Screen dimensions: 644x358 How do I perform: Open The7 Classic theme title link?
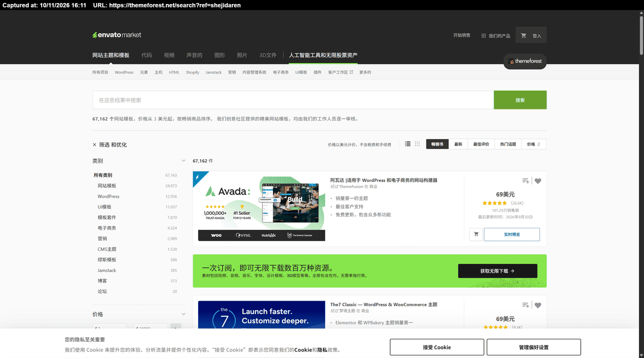pyautogui.click(x=384, y=305)
